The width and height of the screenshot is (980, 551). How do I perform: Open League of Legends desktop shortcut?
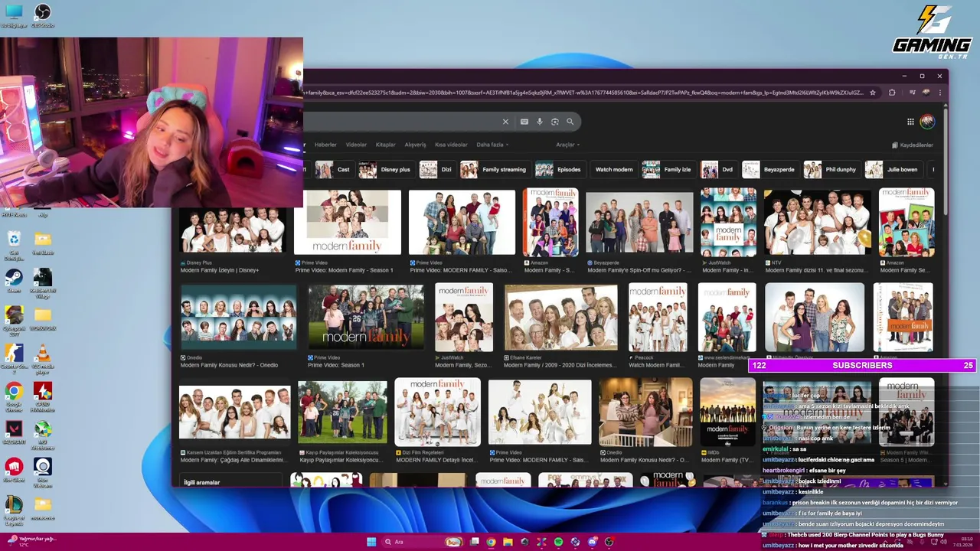[14, 510]
